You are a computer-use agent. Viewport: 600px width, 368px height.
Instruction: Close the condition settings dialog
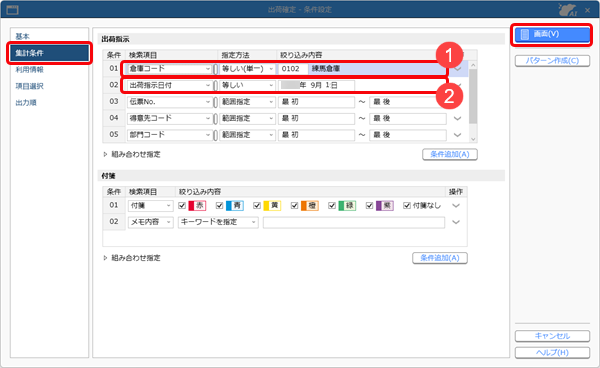[x=587, y=10]
